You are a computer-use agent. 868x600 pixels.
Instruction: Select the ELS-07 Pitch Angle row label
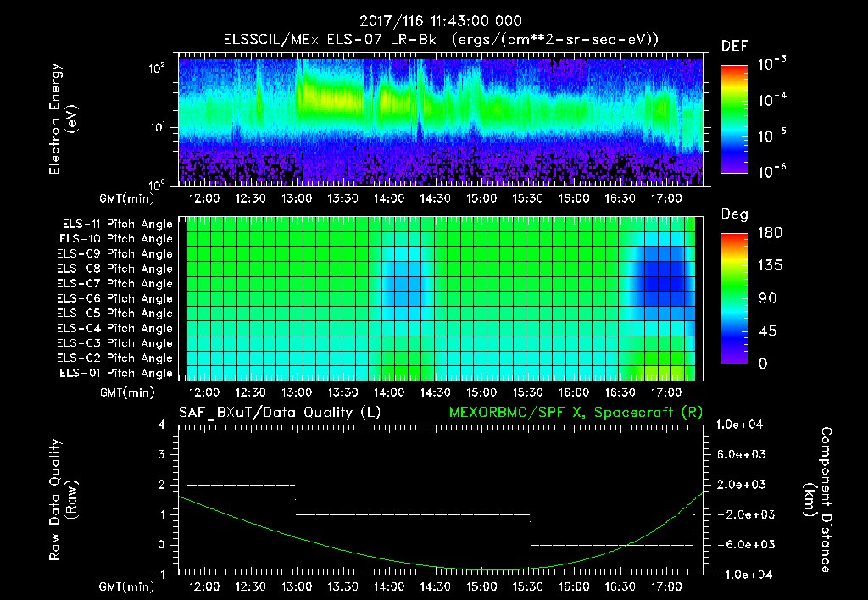point(114,283)
